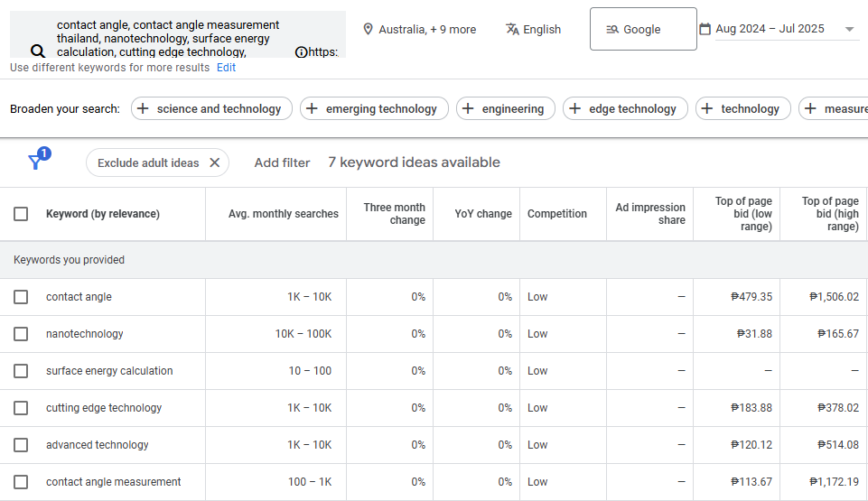This screenshot has width=868, height=501.
Task: Open the Google search network selector
Action: tap(642, 29)
